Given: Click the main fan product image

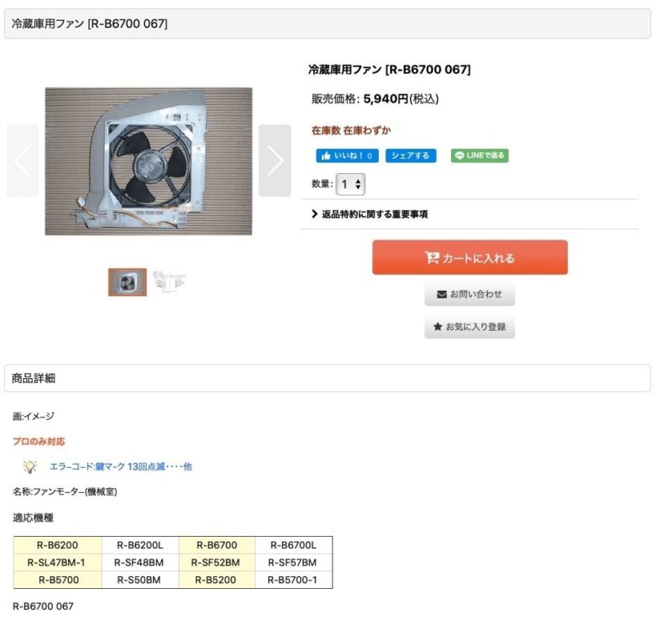Looking at the screenshot, I should point(149,160).
